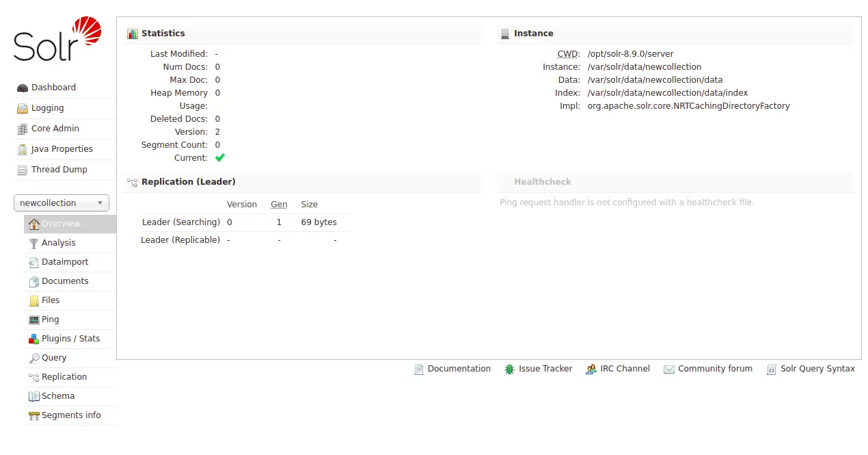Click the Data path /var/solr/data/newcollection/data
This screenshot has height=455, width=868.
coord(655,80)
